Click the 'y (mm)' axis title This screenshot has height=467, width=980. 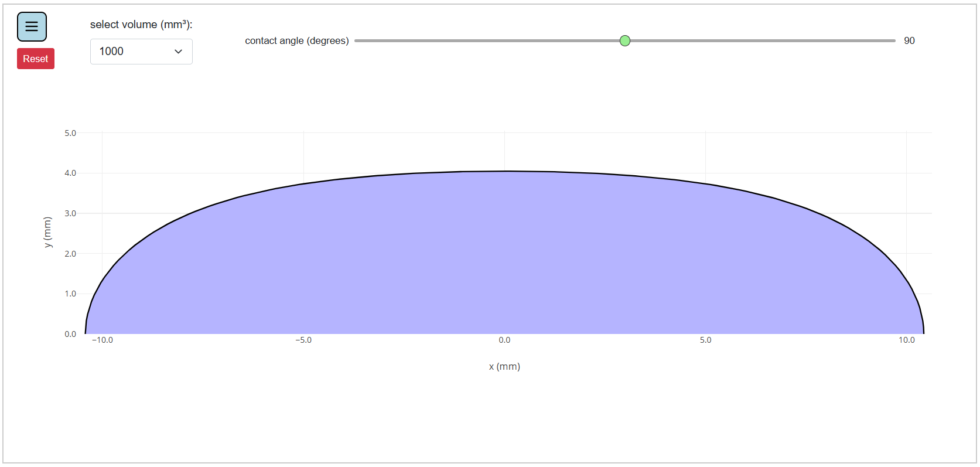[x=47, y=232]
